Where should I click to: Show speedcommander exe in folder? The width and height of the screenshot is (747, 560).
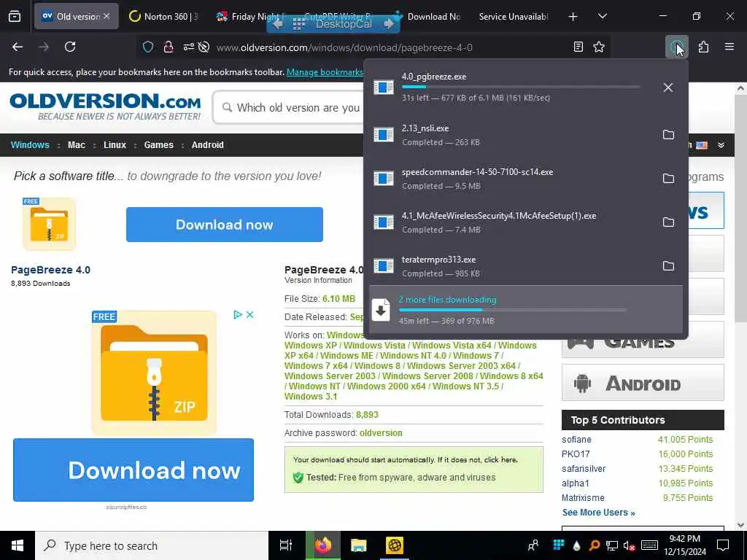tap(668, 179)
